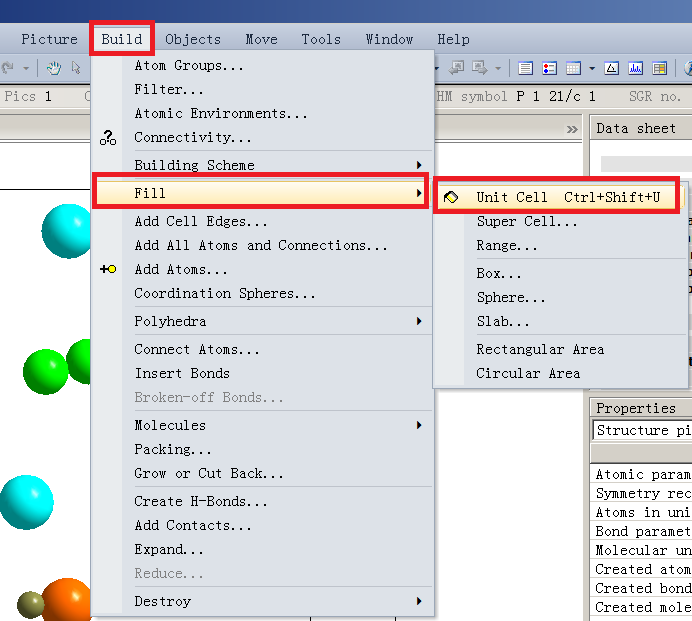Screen dimensions: 692x621
Task: Click the legend icon with colored dots
Action: pyautogui.click(x=549, y=69)
